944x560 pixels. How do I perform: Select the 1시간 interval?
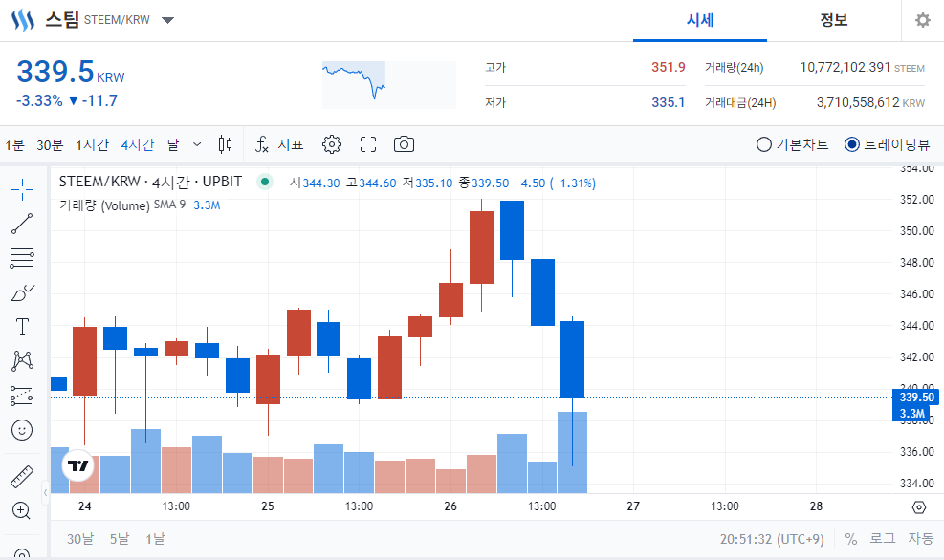tap(92, 145)
